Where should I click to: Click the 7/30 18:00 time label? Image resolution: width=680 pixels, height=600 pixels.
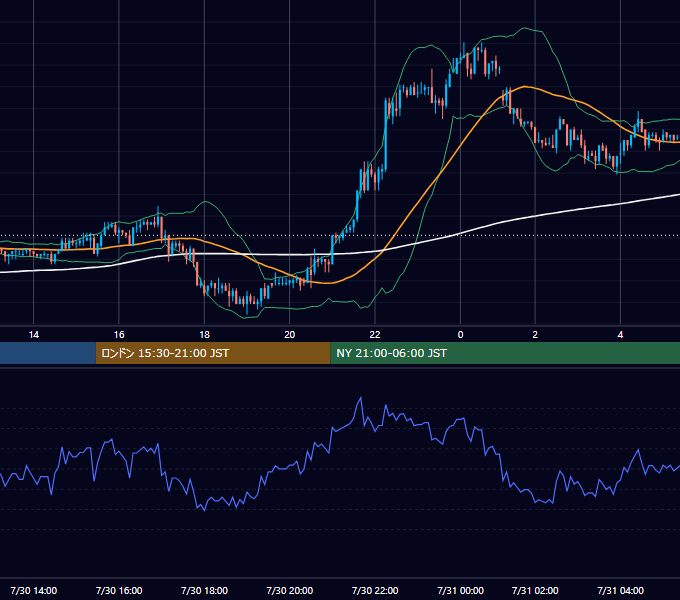(204, 590)
